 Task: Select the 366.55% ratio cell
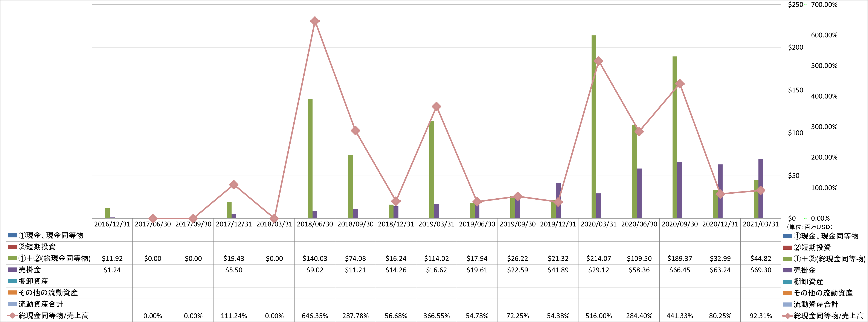(436, 316)
